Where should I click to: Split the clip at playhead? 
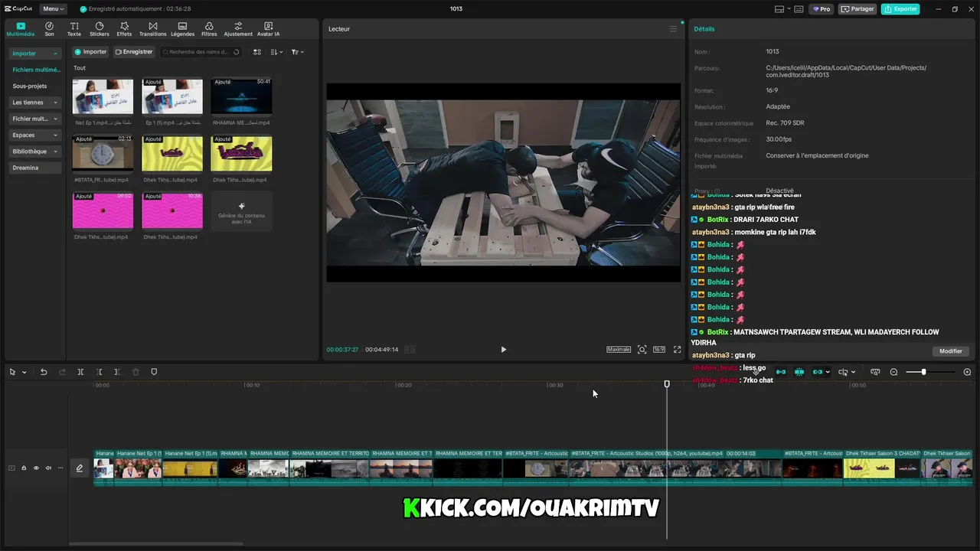point(80,372)
